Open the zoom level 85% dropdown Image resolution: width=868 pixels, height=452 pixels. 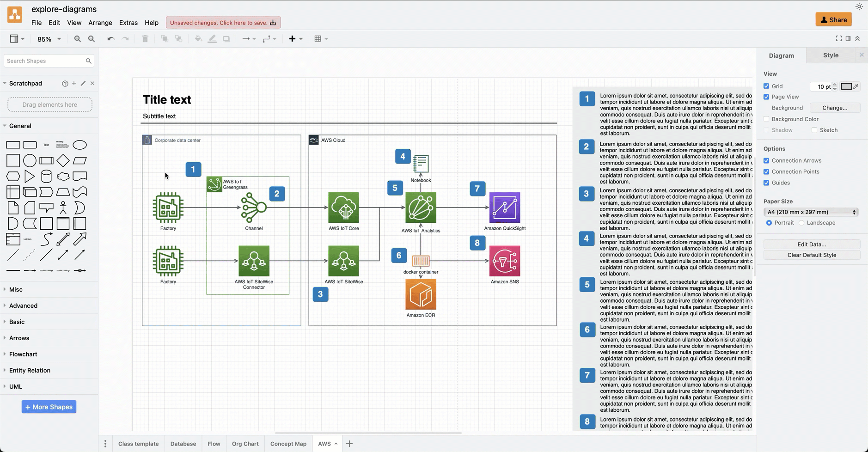coord(48,39)
